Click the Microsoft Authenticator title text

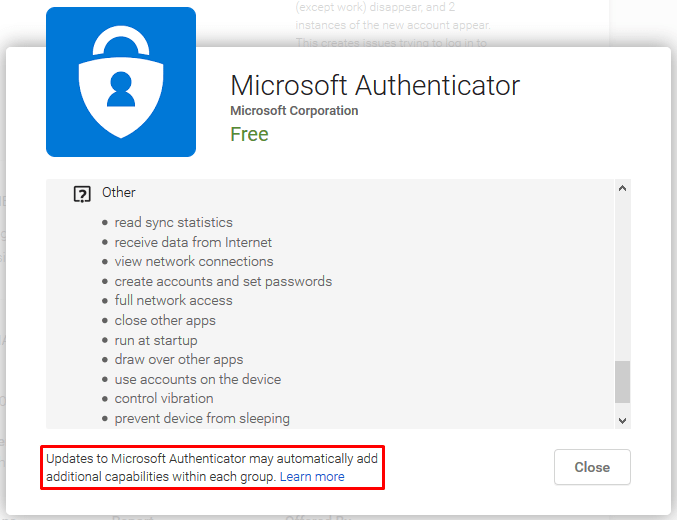coord(375,85)
